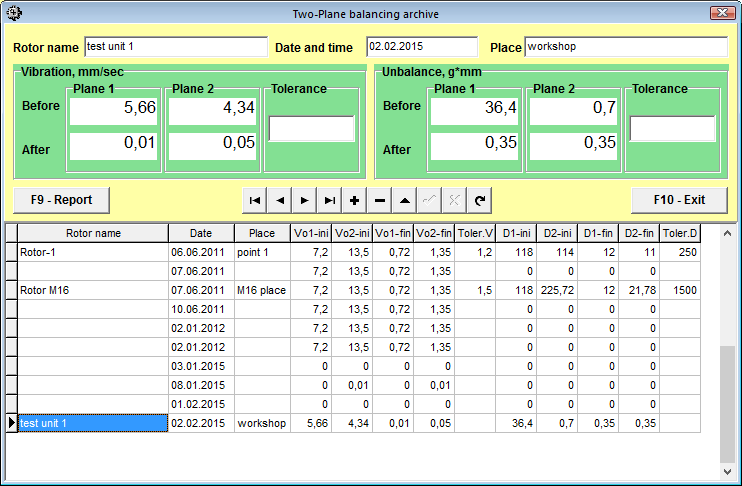Image resolution: width=742 pixels, height=486 pixels.
Task: Refresh data with circular arrow icon
Action: coord(479,200)
